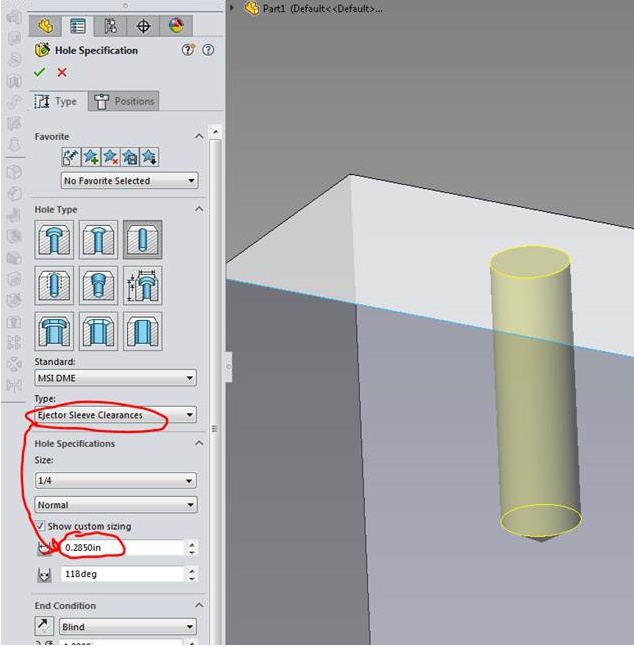Image resolution: width=634 pixels, height=647 pixels.
Task: Collapse the Favorite section
Action: click(x=199, y=136)
